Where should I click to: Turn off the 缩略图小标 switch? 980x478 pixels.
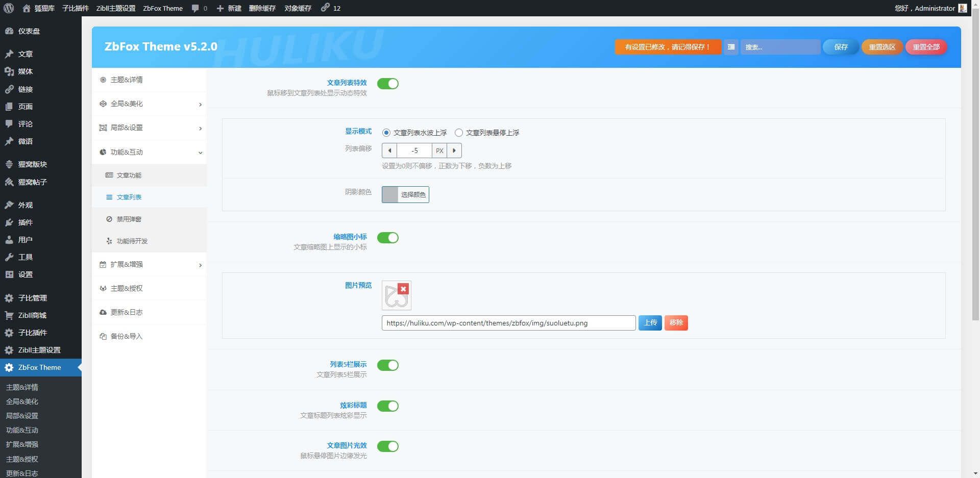[387, 238]
